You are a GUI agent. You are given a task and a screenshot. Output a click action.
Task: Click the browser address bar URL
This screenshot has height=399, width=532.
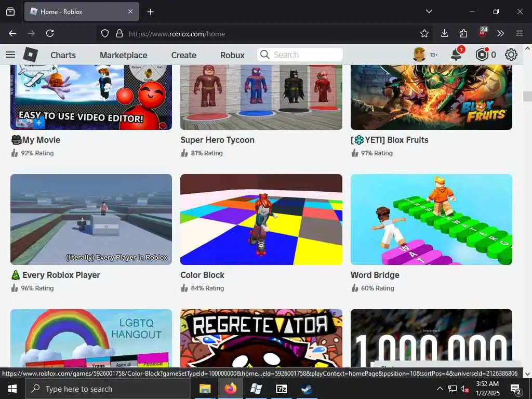[177, 34]
